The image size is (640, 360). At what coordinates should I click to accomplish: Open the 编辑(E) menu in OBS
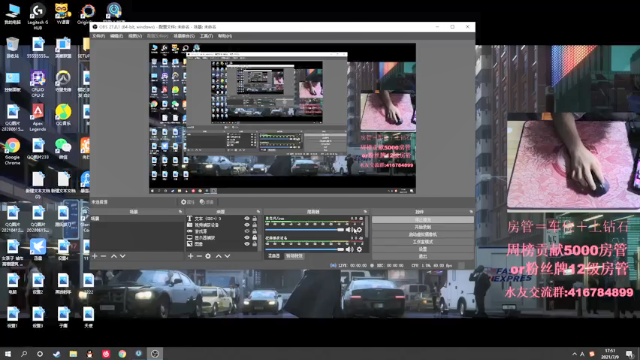click(116, 36)
